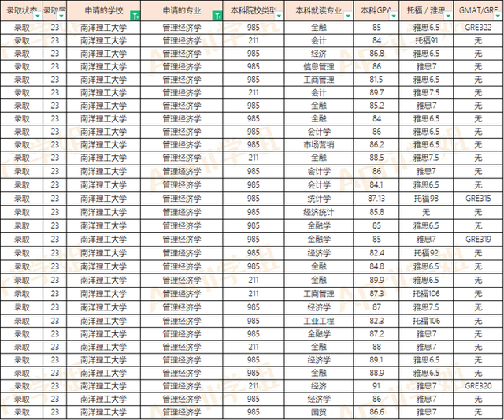Click 经济 major in the GRE320 row
The height and width of the screenshot is (420, 504).
[319, 386]
